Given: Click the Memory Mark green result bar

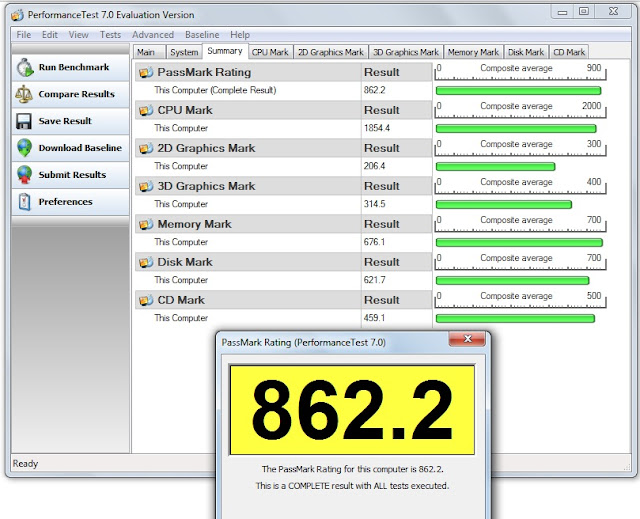Looking at the screenshot, I should point(519,242).
